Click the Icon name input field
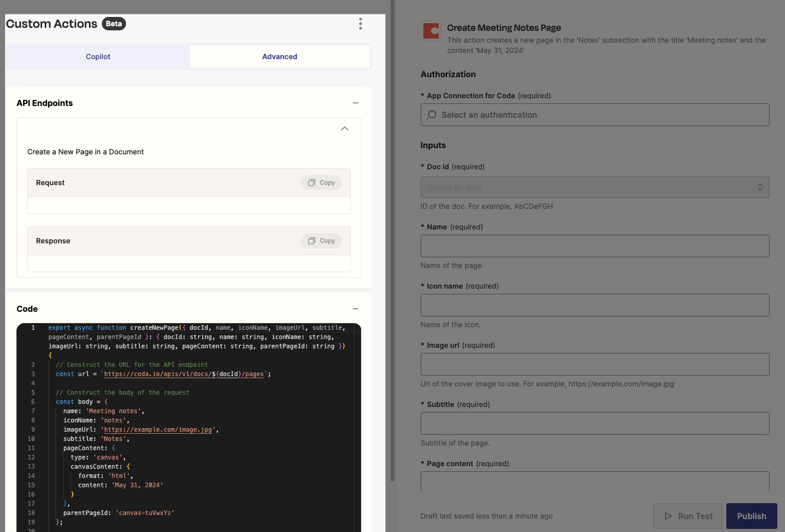 click(x=595, y=305)
